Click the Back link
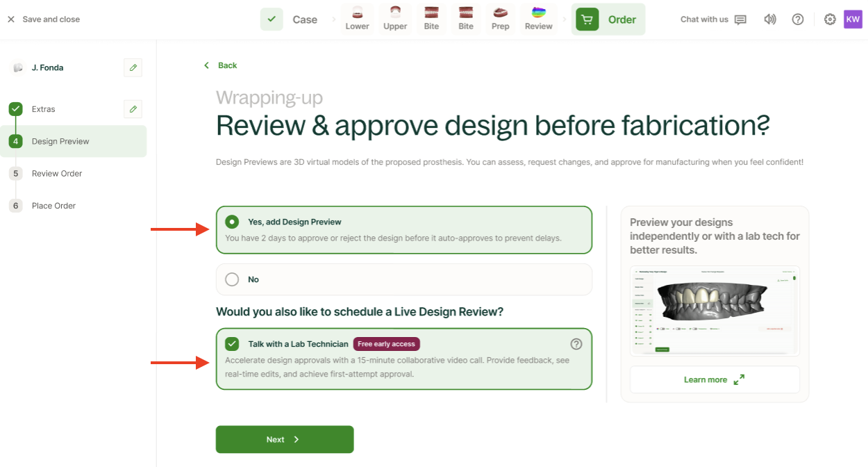868x467 pixels. [x=221, y=65]
